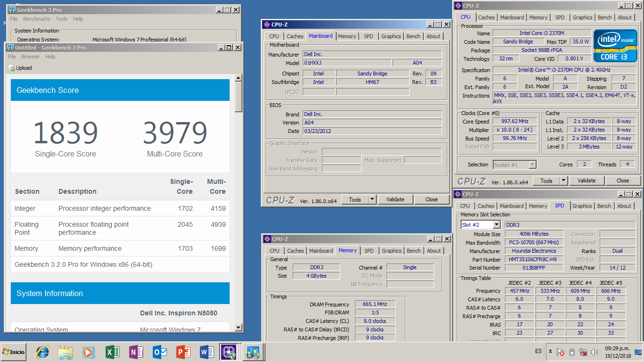
Task: Click Close button in Mainboard window
Action: click(431, 199)
